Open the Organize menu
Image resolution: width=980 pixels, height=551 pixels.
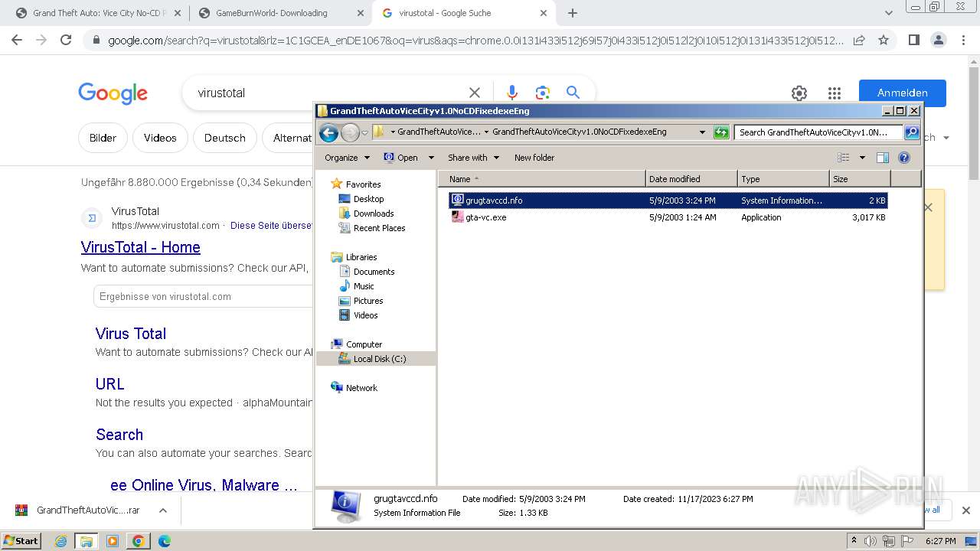point(347,158)
